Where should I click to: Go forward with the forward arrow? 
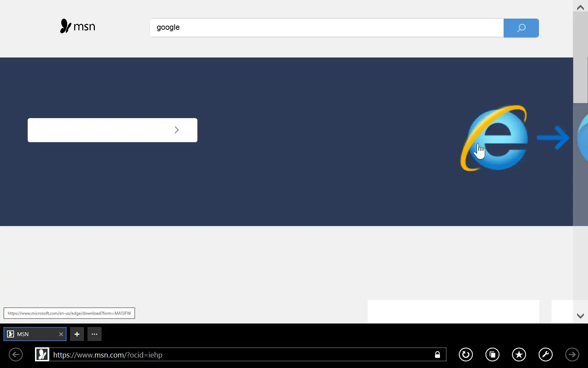tap(572, 355)
